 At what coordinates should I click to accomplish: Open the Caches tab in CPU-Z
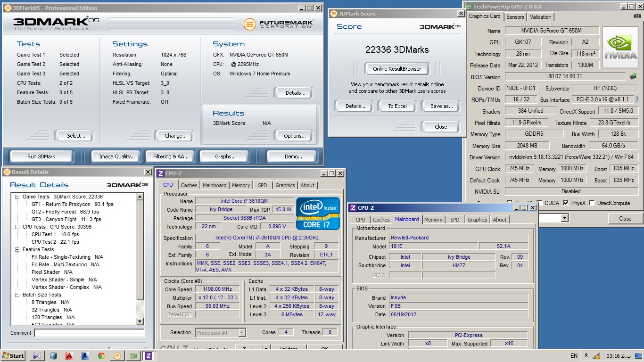(189, 185)
